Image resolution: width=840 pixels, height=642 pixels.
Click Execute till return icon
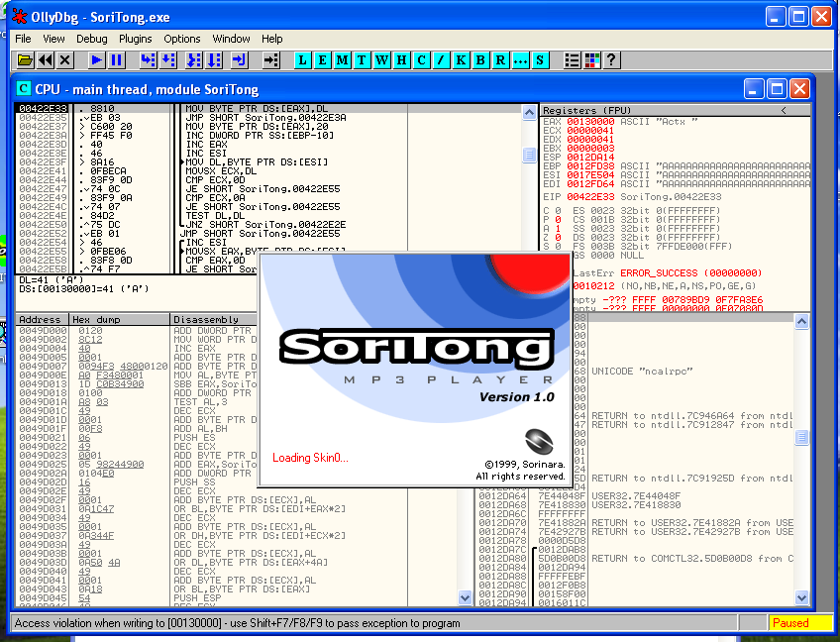[240, 59]
